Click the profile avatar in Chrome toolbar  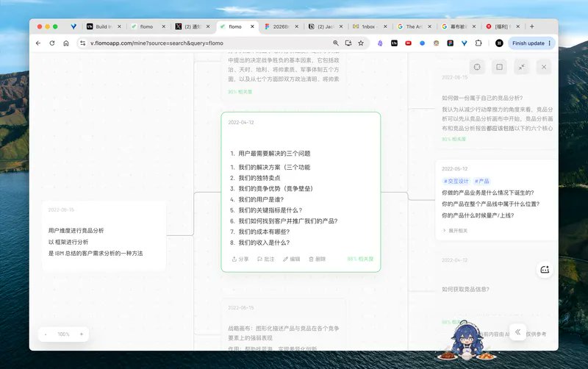click(499, 43)
